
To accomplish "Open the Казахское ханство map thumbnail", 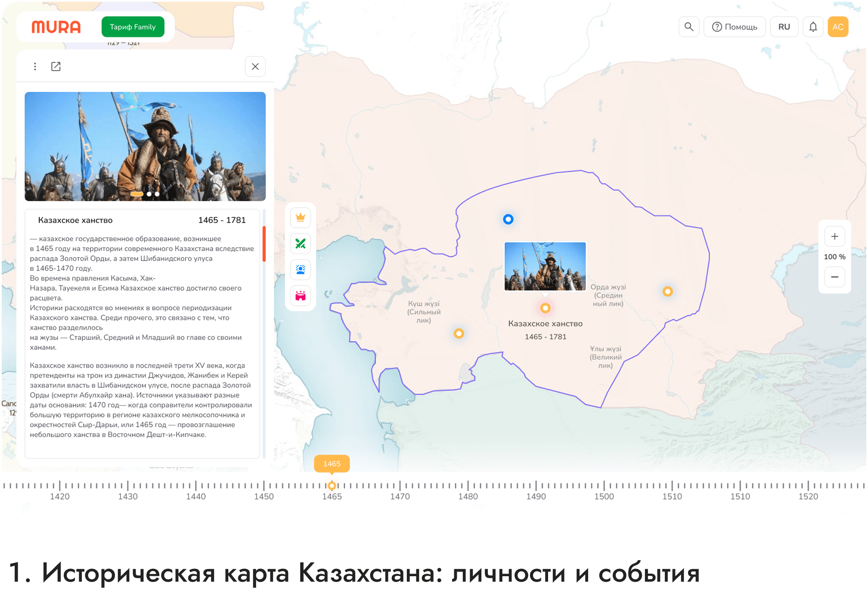I will coord(545,266).
